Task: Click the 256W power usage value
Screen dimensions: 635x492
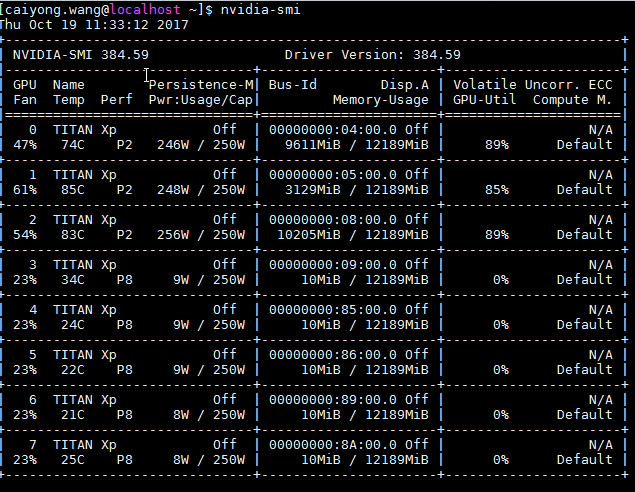Action: coord(173,234)
